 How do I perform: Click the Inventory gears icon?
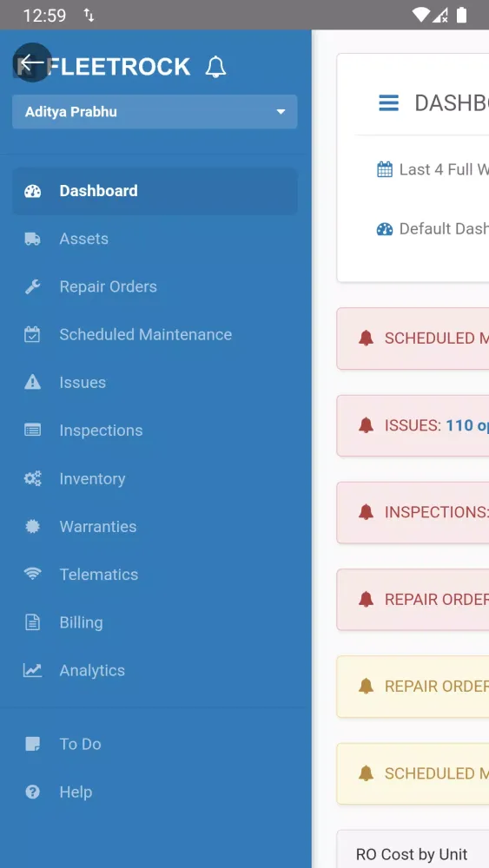[x=33, y=478]
